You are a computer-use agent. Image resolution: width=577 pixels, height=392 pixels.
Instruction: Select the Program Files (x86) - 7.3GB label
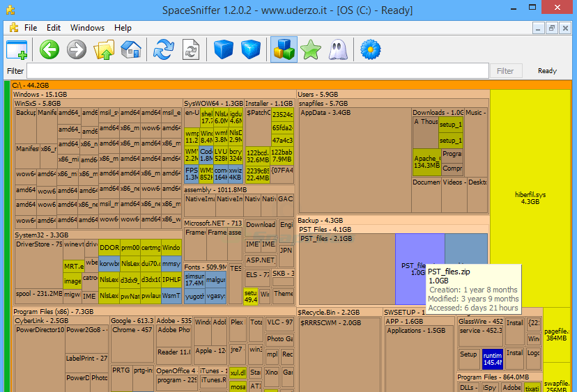[54, 312]
